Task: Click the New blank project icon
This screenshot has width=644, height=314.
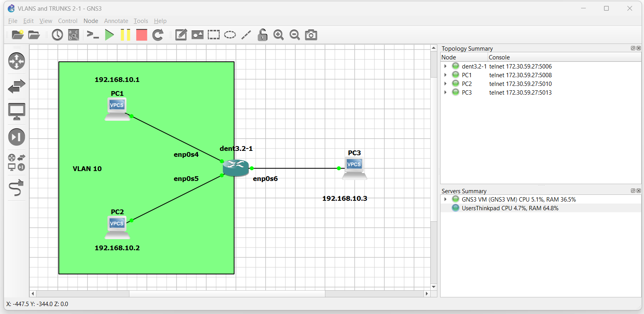Action: [x=17, y=35]
